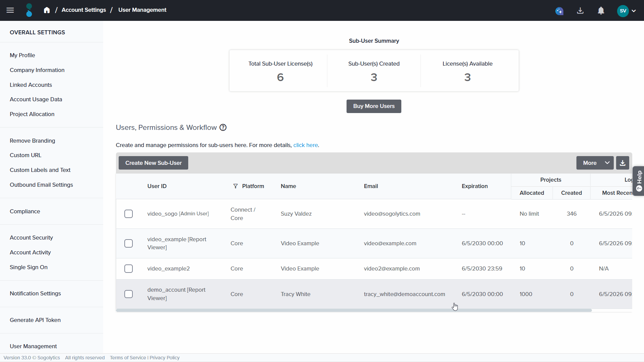Download the sub-user list via table toolbar icon
Viewport: 644px width, 362px height.
[622, 163]
